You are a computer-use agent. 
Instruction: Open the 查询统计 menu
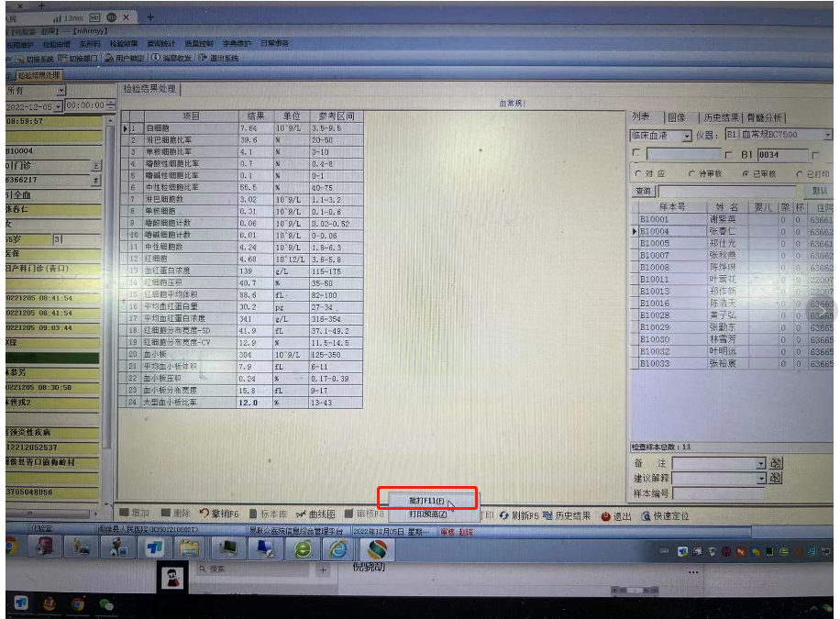[160, 44]
